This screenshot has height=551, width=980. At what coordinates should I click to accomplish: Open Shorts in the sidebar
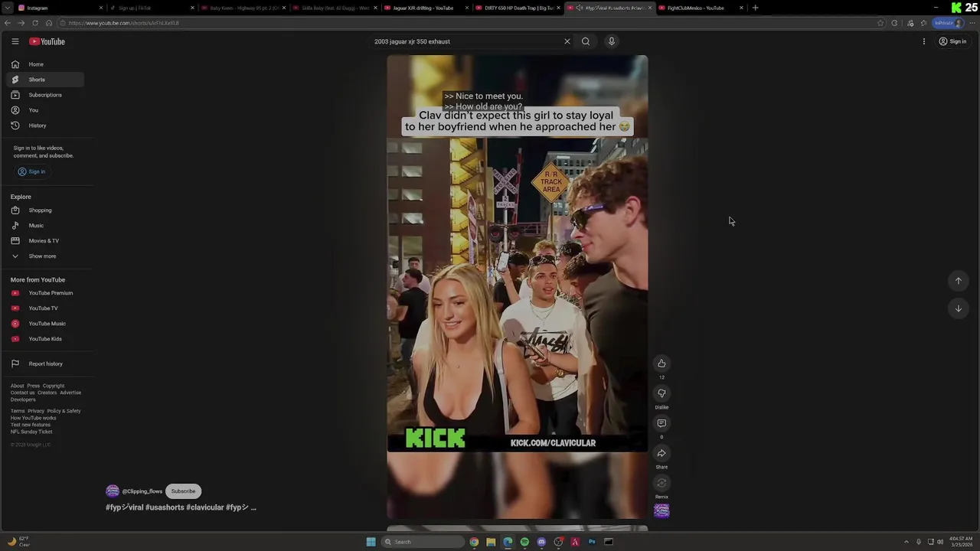(x=46, y=80)
